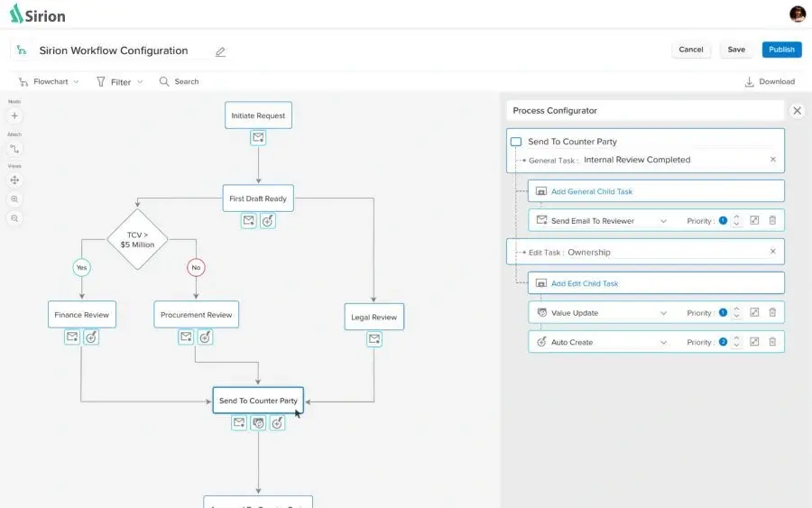Screen dimensions: 812x508
Task: Open the Flowchart view dropdown
Action: pyautogui.click(x=49, y=82)
